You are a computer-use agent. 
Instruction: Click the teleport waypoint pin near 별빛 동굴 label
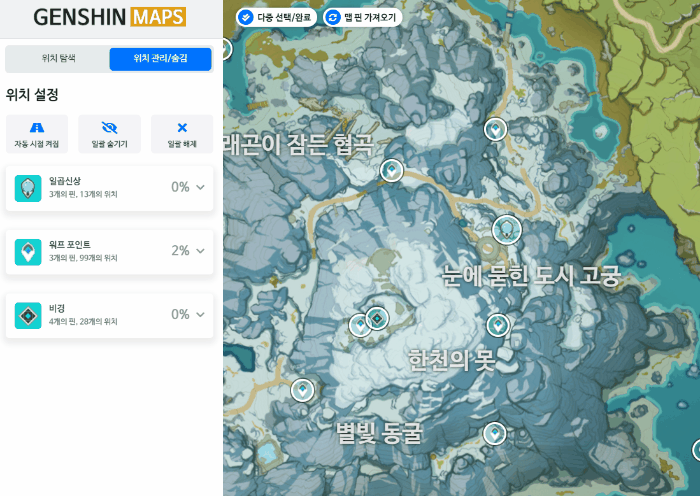[x=494, y=434]
